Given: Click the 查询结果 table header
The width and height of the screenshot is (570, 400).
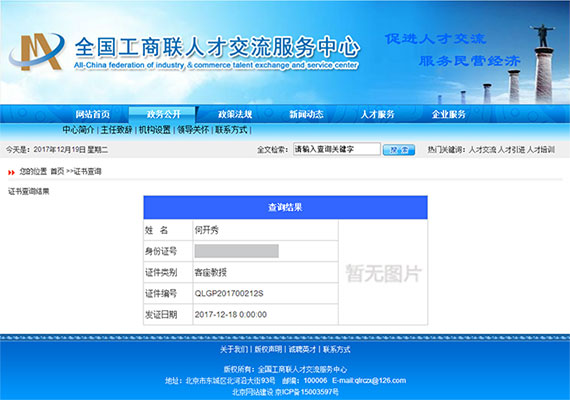Looking at the screenshot, I should tap(285, 207).
